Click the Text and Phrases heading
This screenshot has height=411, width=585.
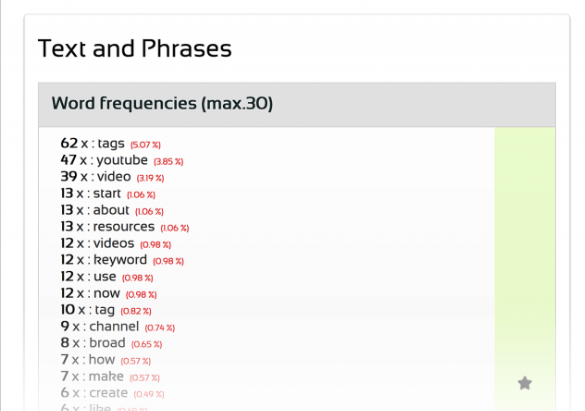135,49
